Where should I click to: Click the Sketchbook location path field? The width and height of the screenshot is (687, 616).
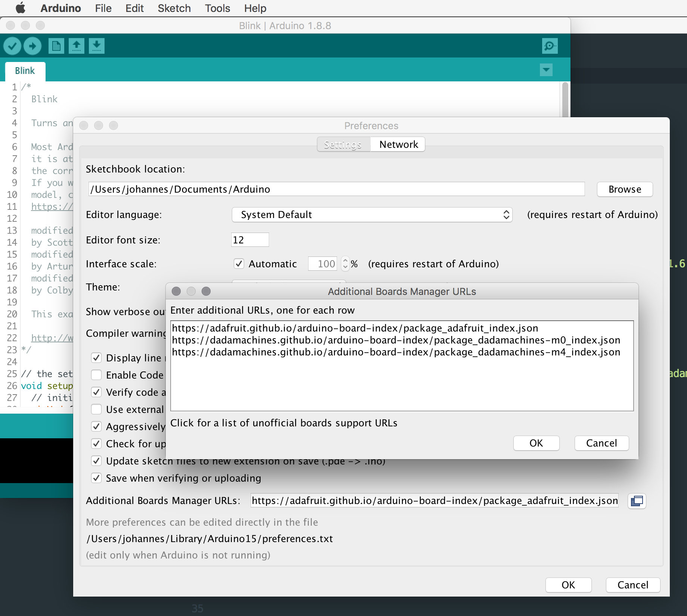336,189
